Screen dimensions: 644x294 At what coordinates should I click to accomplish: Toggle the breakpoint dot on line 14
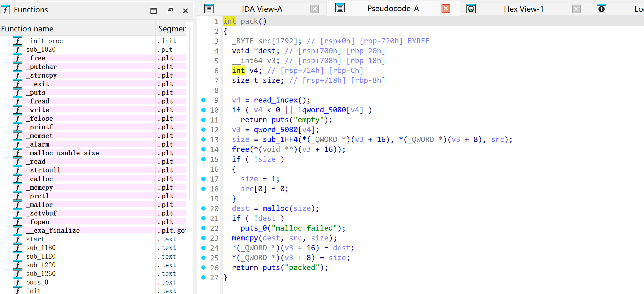click(x=203, y=149)
